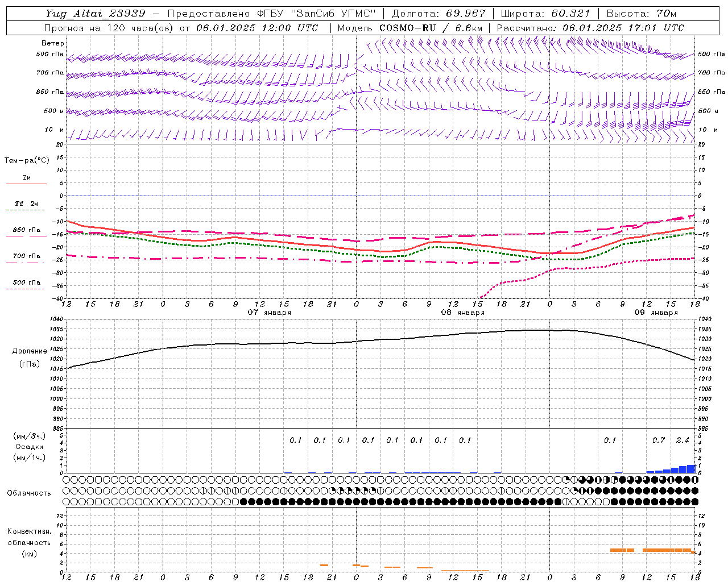Select forecast start text 06.01.2025 12:00 UTC
This screenshot has width=728, height=582.
click(257, 28)
